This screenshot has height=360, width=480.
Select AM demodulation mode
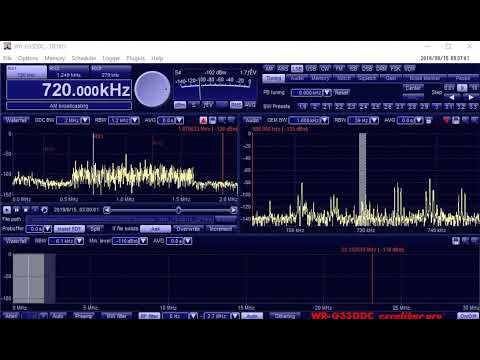[269, 68]
